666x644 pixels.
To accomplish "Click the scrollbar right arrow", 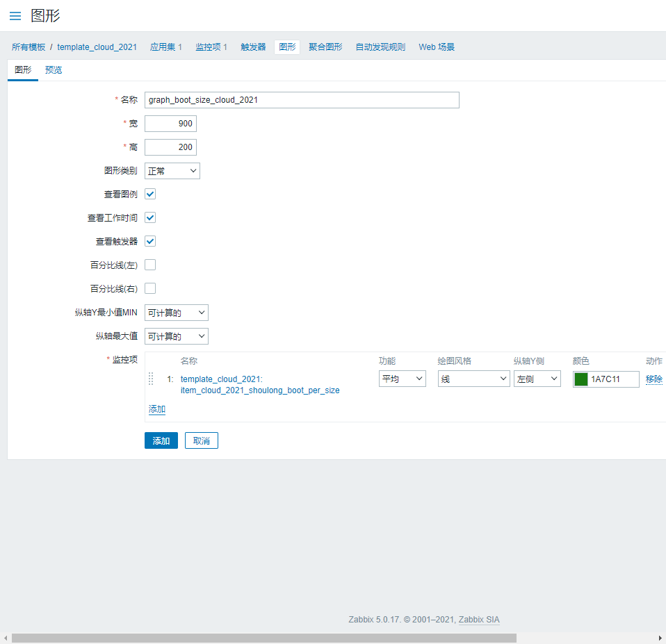I will pos(660,638).
